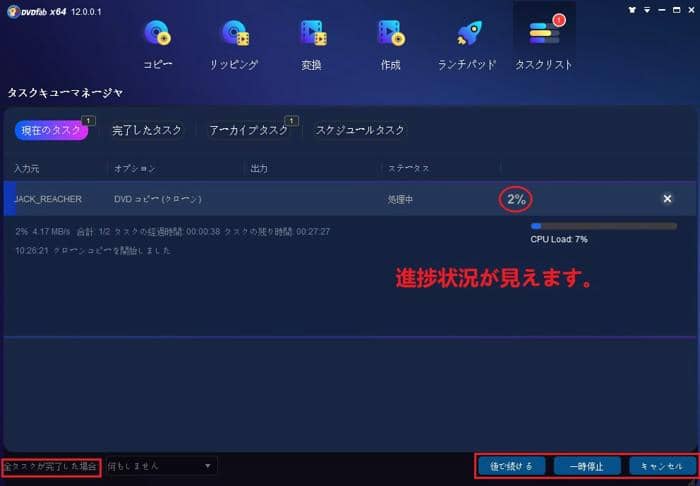Click the 後で続ける button
The width and height of the screenshot is (700, 486).
(512, 466)
